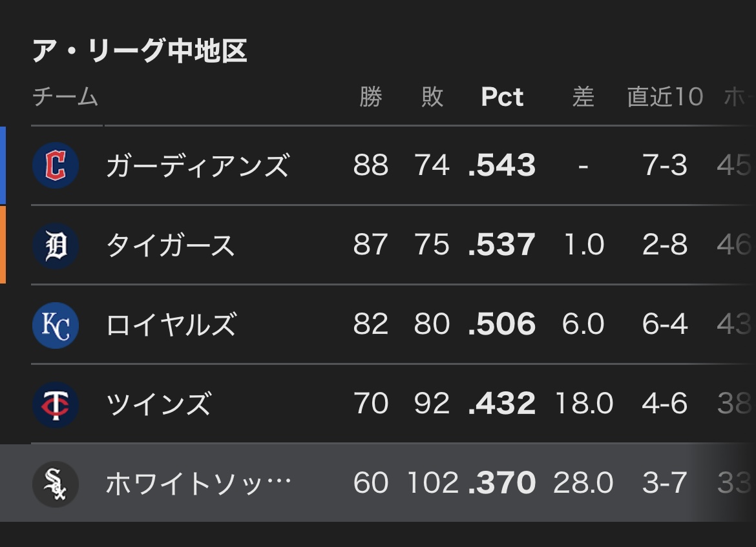Click the Guardians team logo icon
Screen dimensions: 756x547
56,165
